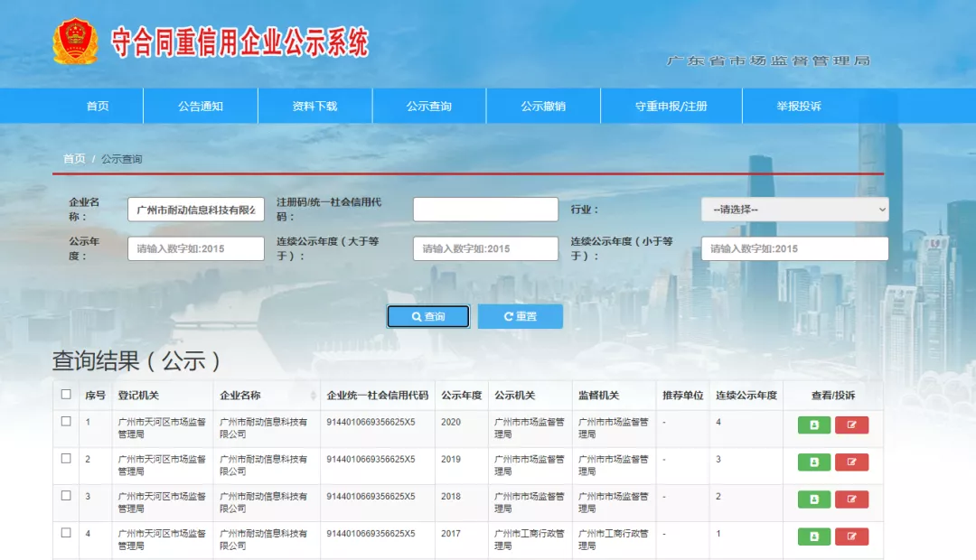Check the box for row 1
976x560 pixels.
[66, 422]
